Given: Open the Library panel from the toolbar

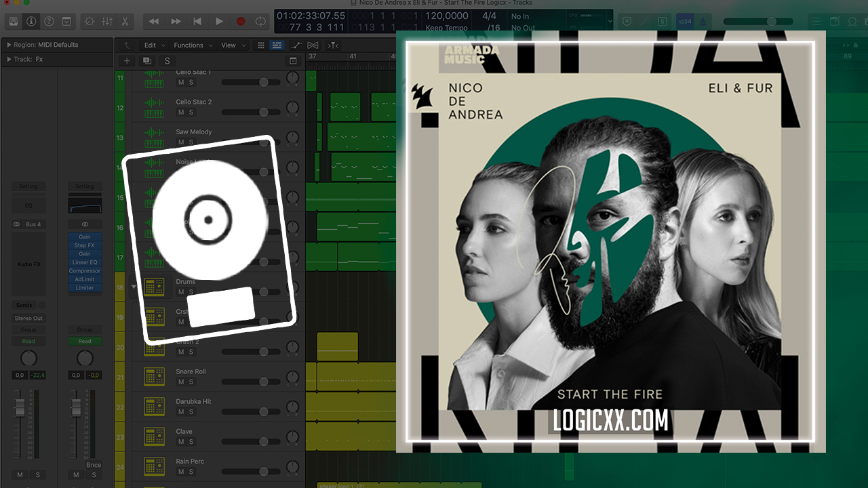Looking at the screenshot, I should [x=13, y=22].
